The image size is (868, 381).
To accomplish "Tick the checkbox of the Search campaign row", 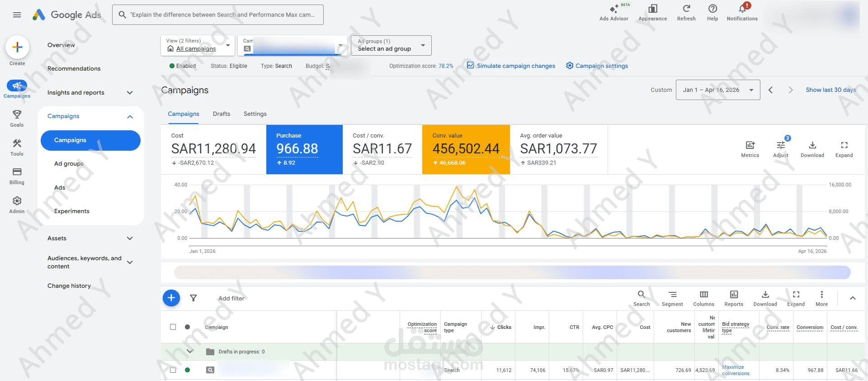I will coord(173,370).
